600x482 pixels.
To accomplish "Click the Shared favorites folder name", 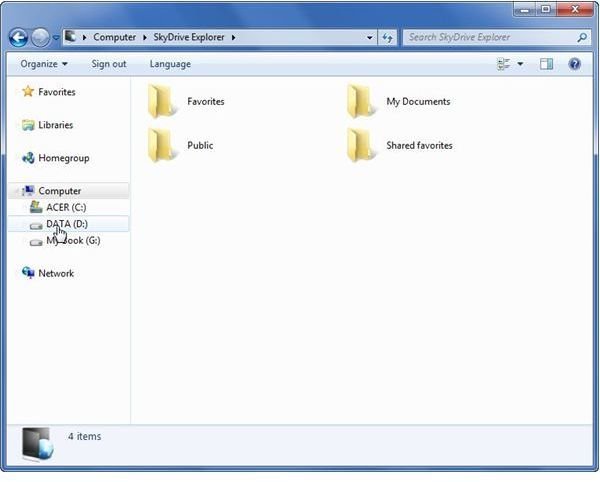I will click(419, 145).
